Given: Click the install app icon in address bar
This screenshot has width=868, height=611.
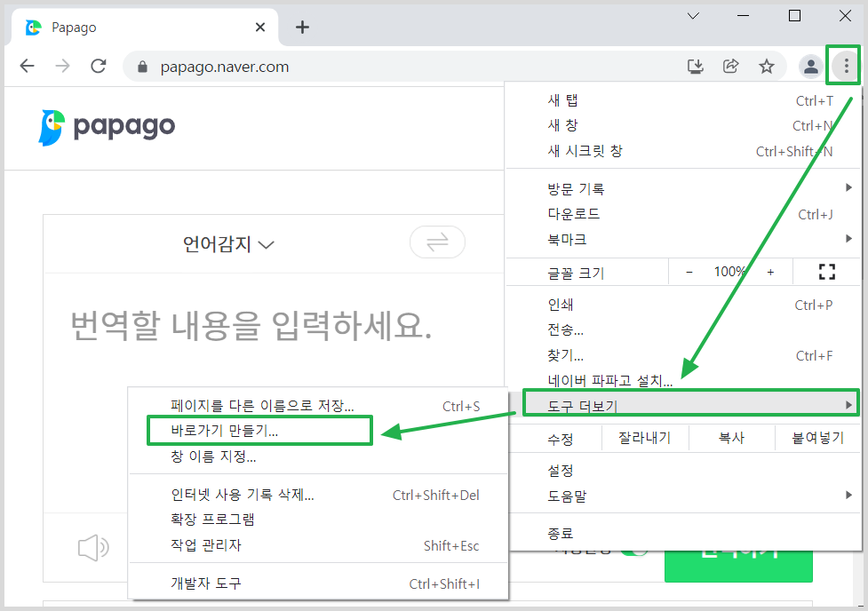Looking at the screenshot, I should click(x=696, y=67).
